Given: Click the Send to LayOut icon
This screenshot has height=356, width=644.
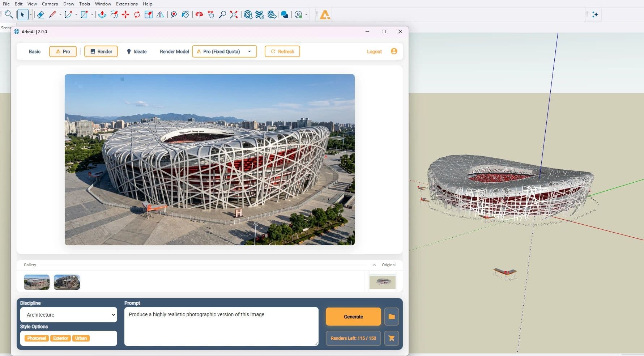Looking at the screenshot, I should coord(272,14).
